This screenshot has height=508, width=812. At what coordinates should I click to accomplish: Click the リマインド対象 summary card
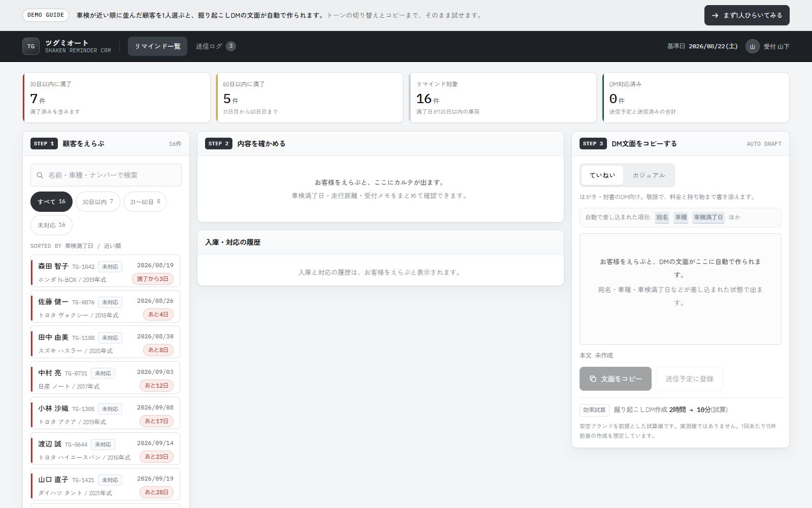(x=503, y=98)
